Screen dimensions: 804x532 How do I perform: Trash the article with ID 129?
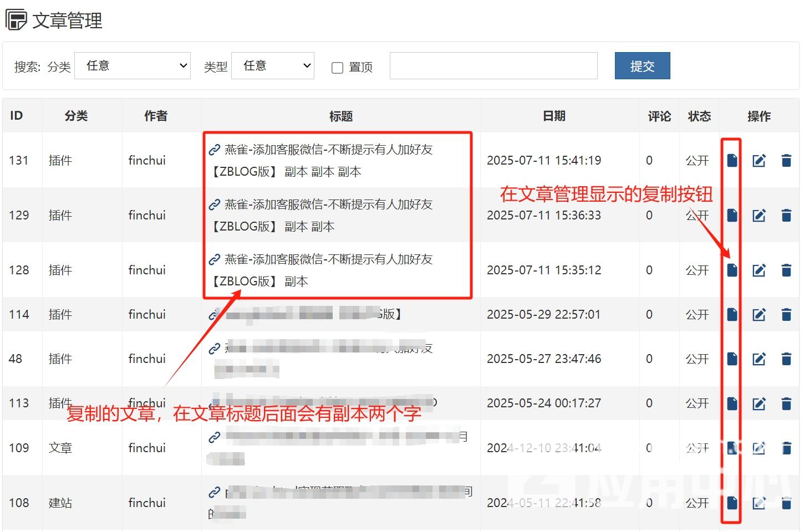pos(786,215)
